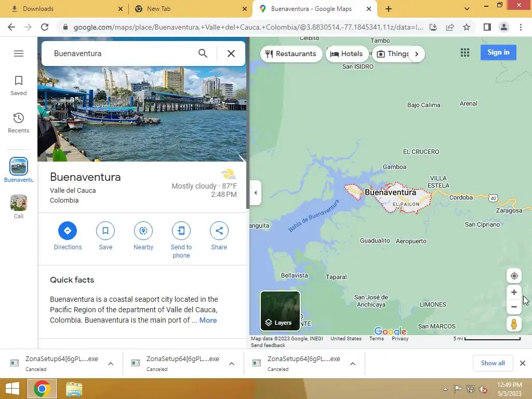Click the search magnifier icon
The image size is (532, 399).
click(203, 54)
